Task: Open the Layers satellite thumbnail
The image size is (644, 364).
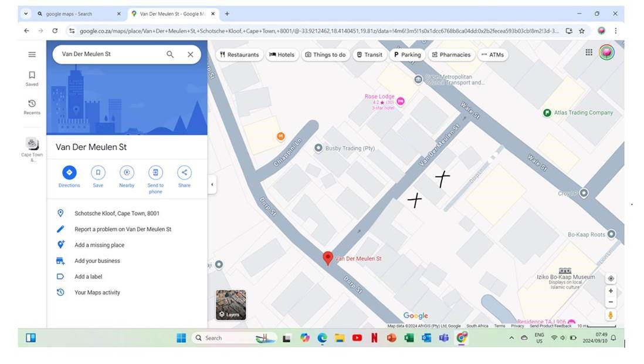Action: [231, 305]
